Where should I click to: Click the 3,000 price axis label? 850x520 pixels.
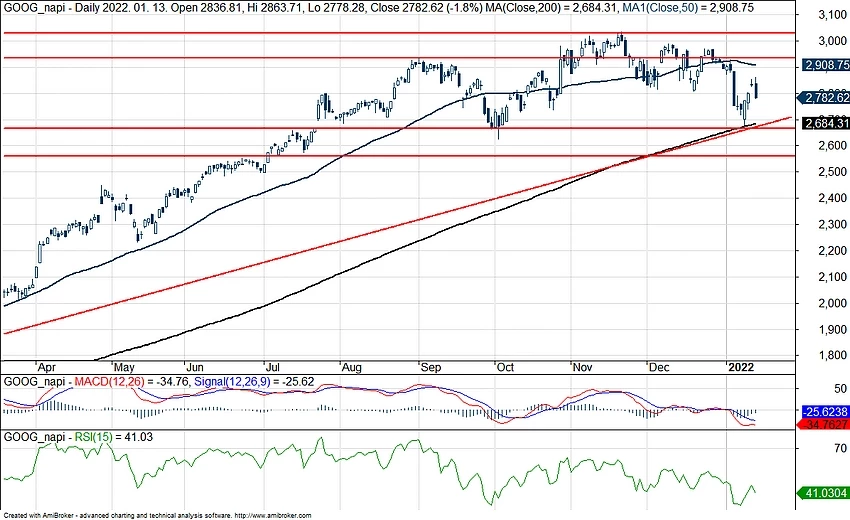pyautogui.click(x=832, y=41)
